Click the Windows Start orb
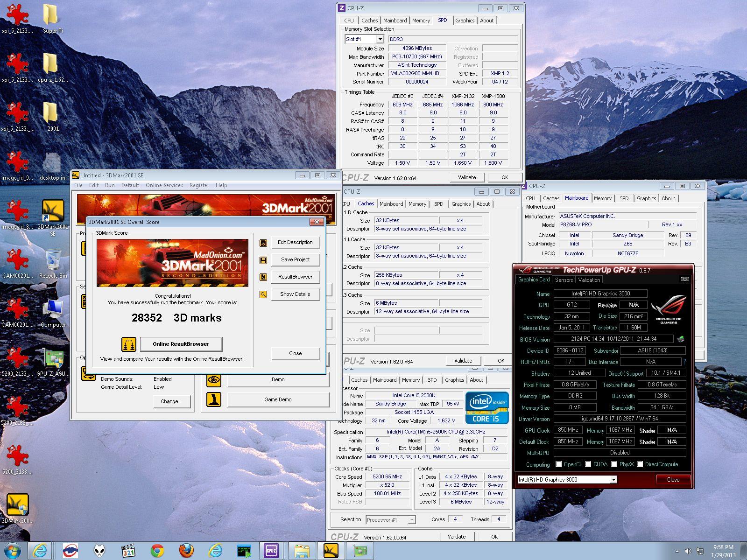 tap(13, 551)
